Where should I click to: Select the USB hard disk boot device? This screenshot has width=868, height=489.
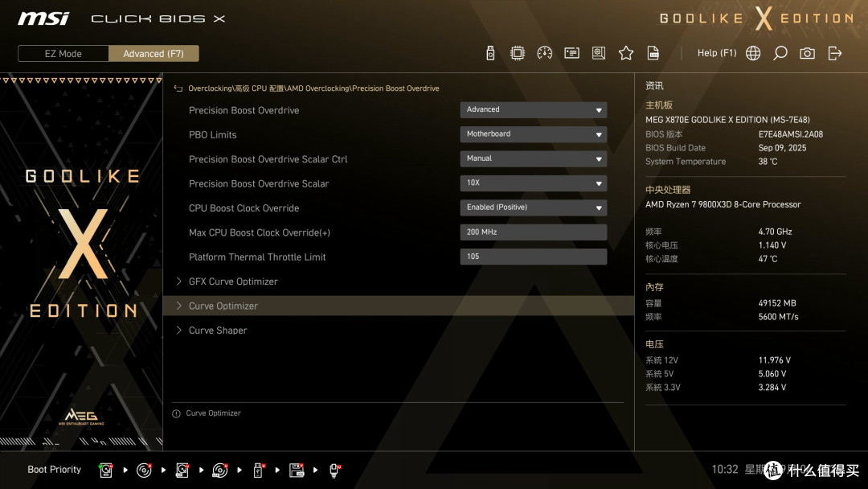pyautogui.click(x=182, y=471)
